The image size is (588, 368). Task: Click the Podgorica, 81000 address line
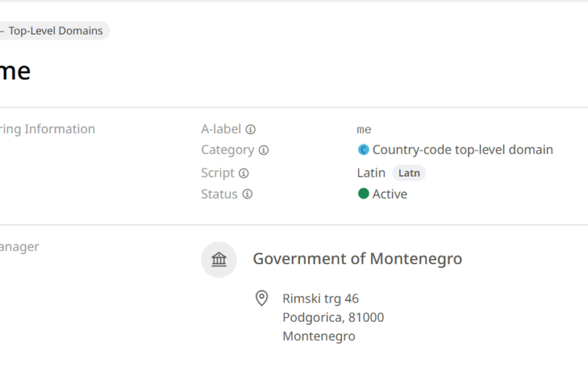333,317
